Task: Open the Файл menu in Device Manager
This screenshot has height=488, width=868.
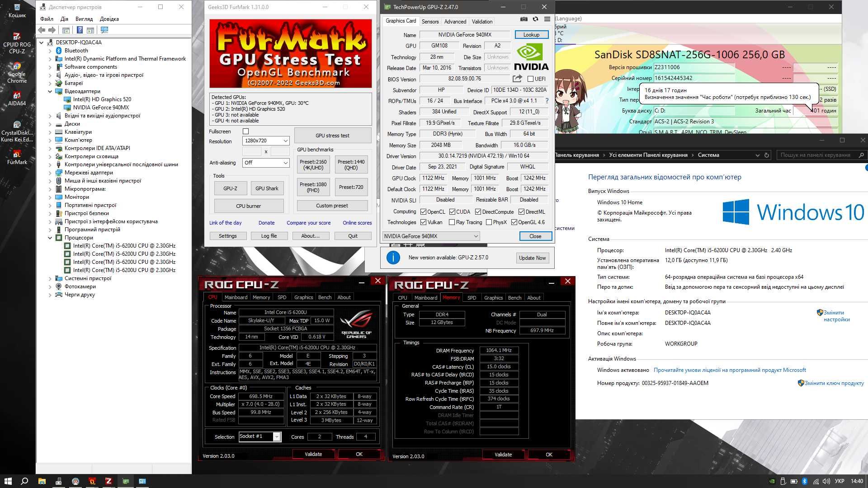Action: pyautogui.click(x=47, y=19)
